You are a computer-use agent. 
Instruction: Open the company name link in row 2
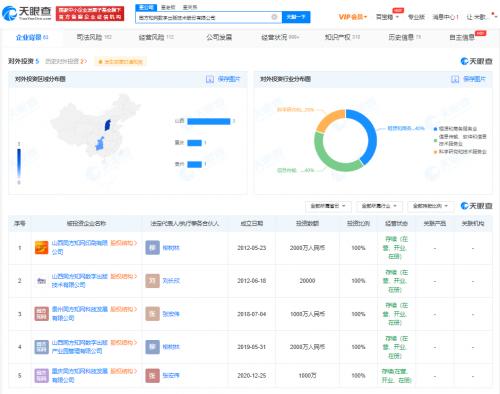pos(80,281)
